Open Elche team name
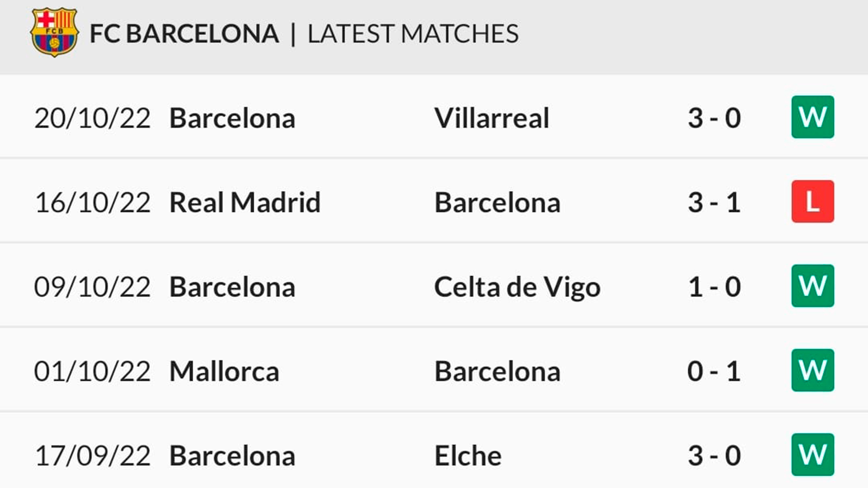Viewport: 868px width, 488px height. (468, 455)
